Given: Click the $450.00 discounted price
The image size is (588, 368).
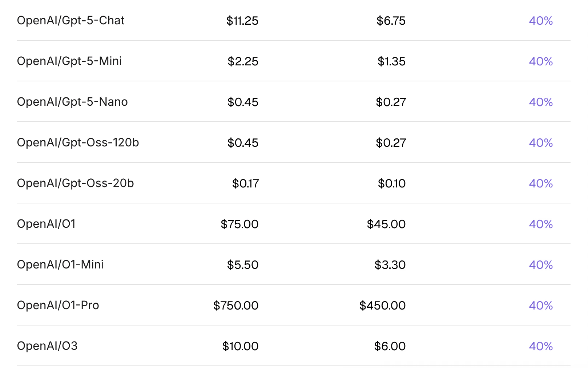Looking at the screenshot, I should click(x=382, y=306).
